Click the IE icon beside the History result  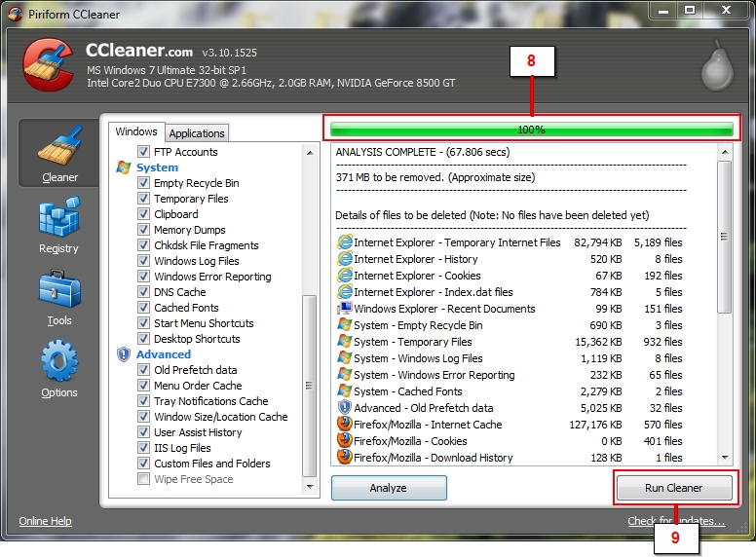click(x=344, y=259)
